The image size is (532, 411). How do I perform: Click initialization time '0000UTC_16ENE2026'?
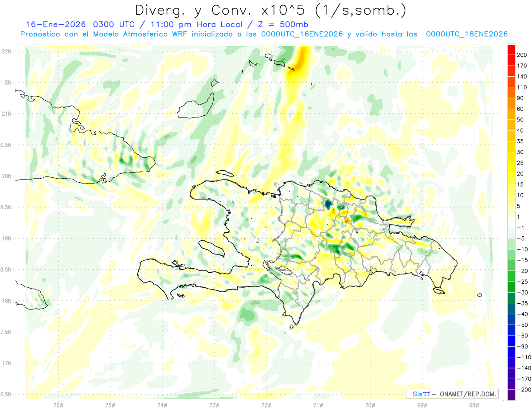tap(302, 34)
